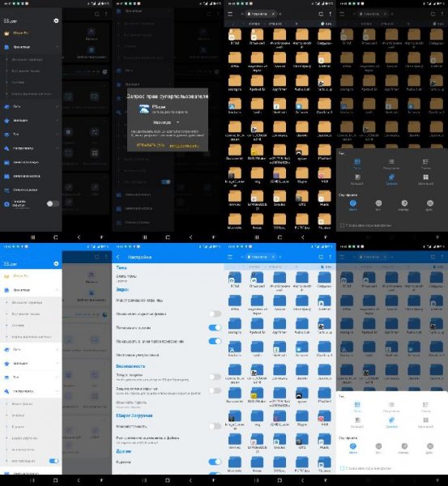Tap Android back arrow under the dark drawer screen

pos(79,237)
